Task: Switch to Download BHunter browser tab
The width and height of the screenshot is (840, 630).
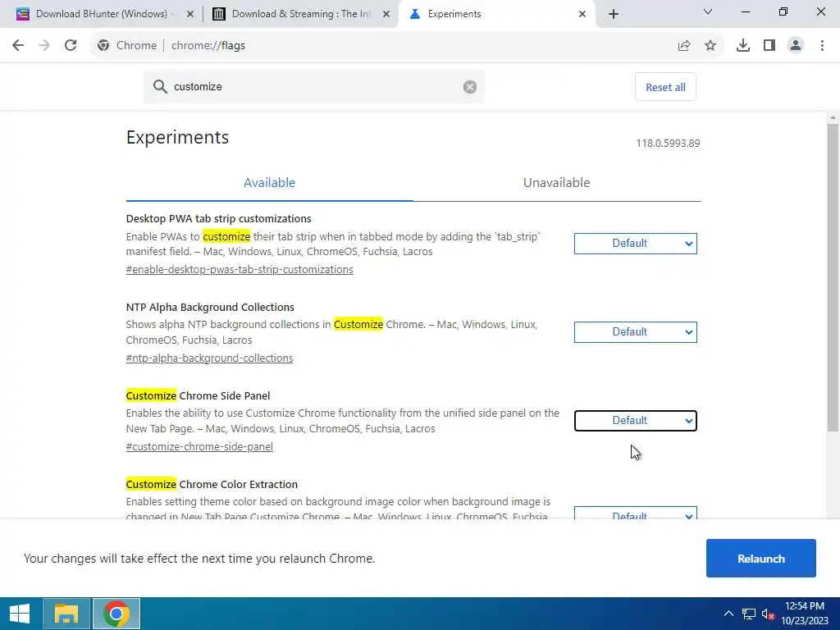Action: click(101, 14)
